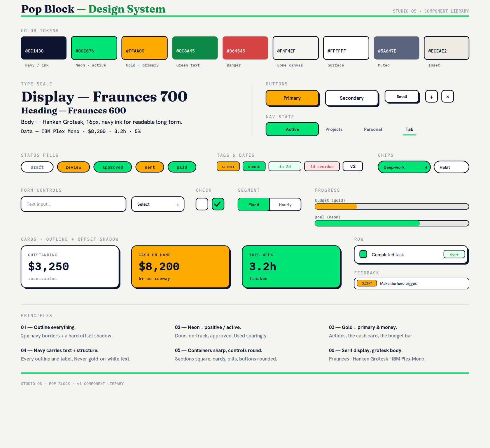Viewport: 490px width, 448px height.
Task: Click the "Pop Block — Design System" title
Action: coord(93,9)
